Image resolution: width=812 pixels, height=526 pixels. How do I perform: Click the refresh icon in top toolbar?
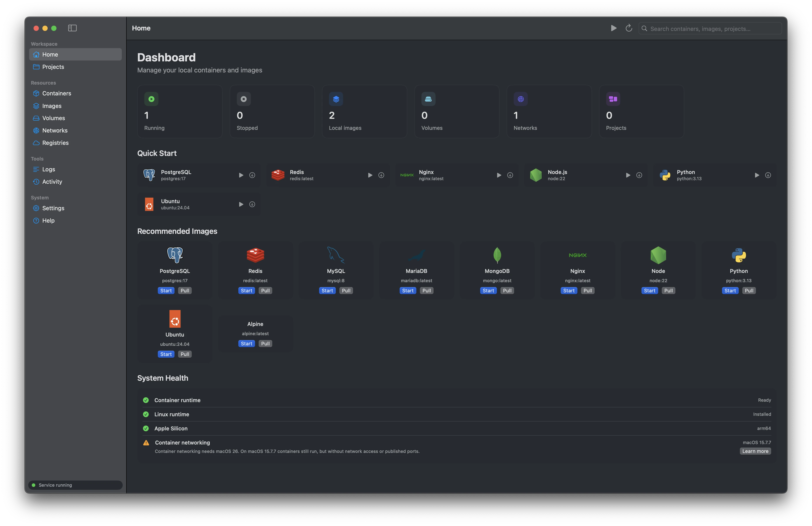tap(628, 28)
